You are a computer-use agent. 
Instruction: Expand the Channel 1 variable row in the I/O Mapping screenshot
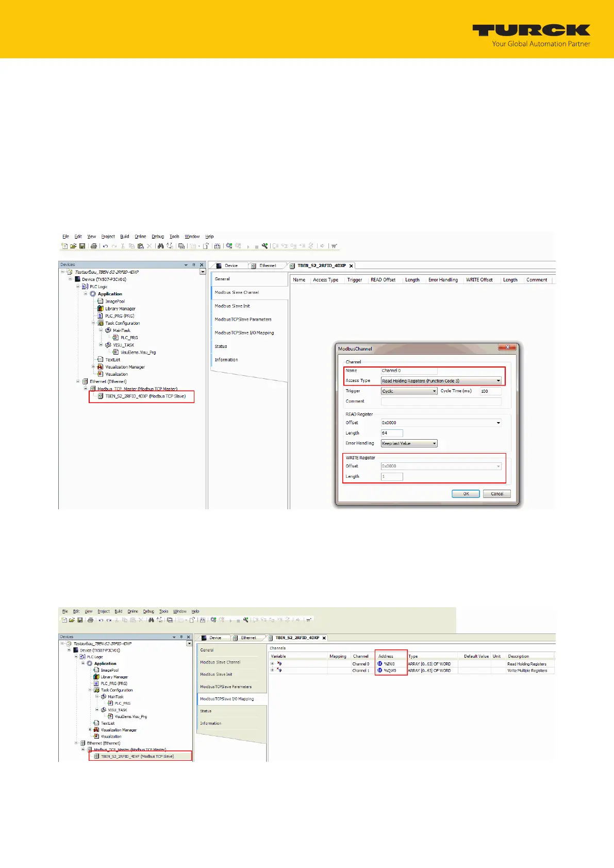[x=272, y=671]
